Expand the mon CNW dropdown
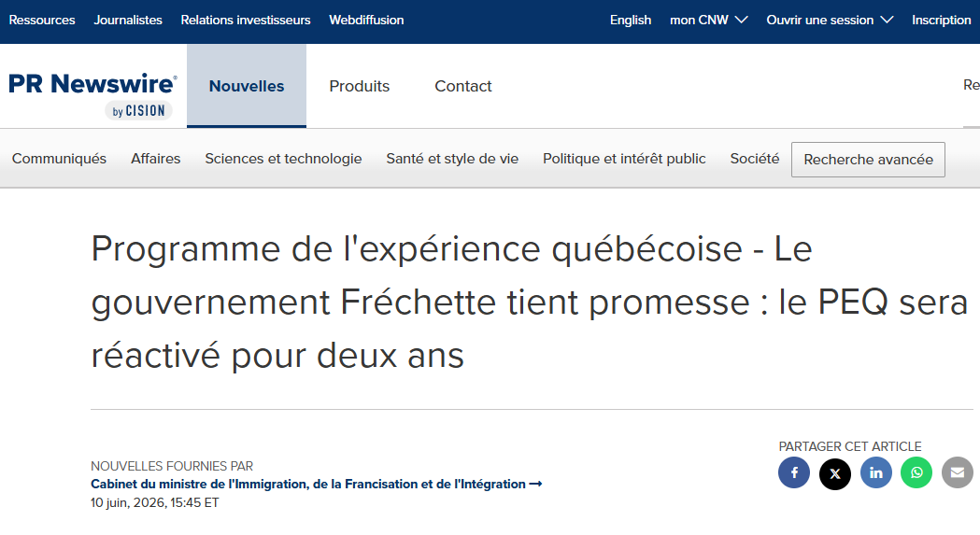 (709, 20)
